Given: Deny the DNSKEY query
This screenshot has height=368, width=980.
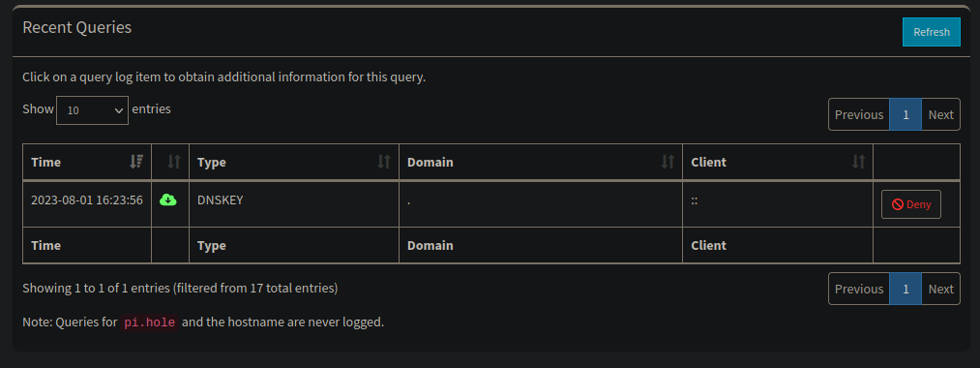Looking at the screenshot, I should (x=910, y=204).
